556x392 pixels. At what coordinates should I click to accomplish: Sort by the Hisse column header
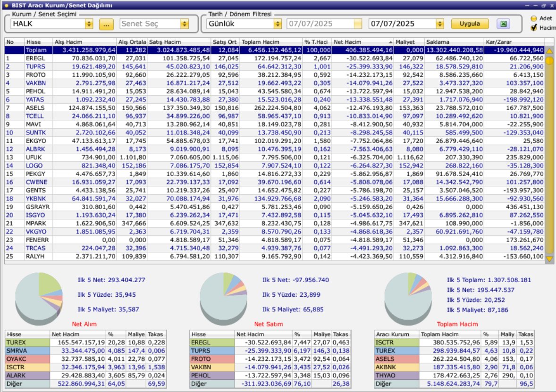tap(38, 42)
